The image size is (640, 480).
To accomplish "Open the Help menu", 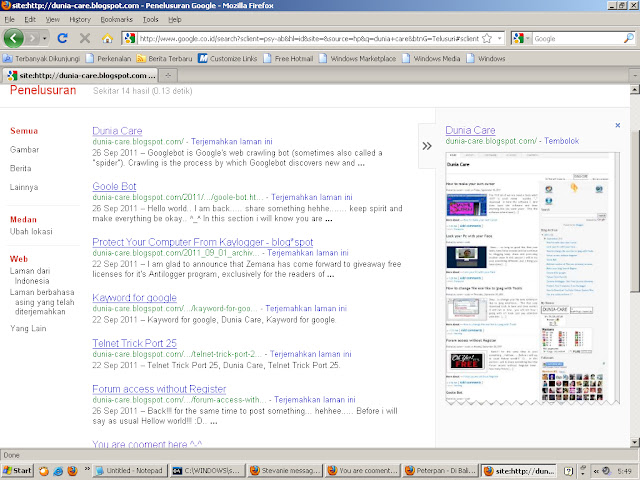I will [175, 19].
